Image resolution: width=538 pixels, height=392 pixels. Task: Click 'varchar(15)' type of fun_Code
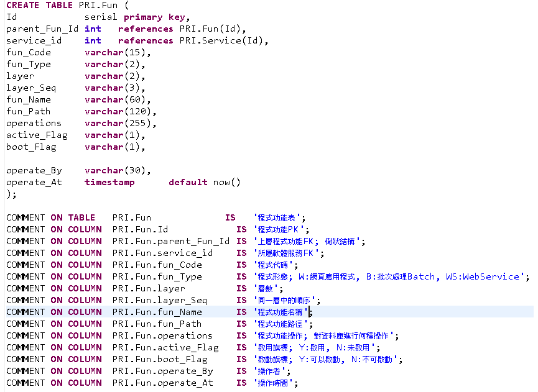tap(115, 52)
